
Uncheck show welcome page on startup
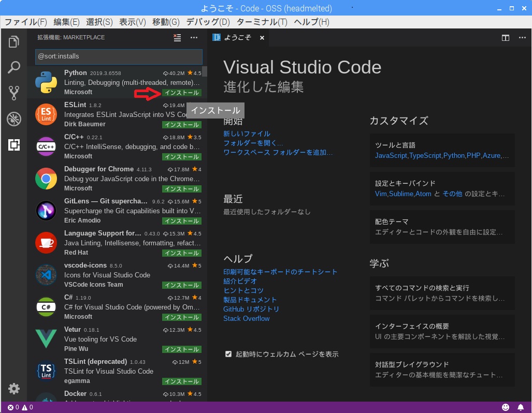(228, 354)
